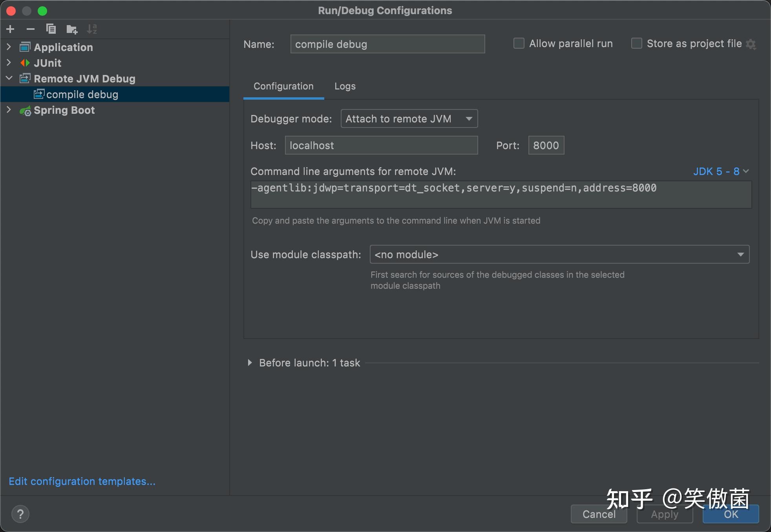The height and width of the screenshot is (532, 771).
Task: Switch to the Logs tab
Action: 345,86
